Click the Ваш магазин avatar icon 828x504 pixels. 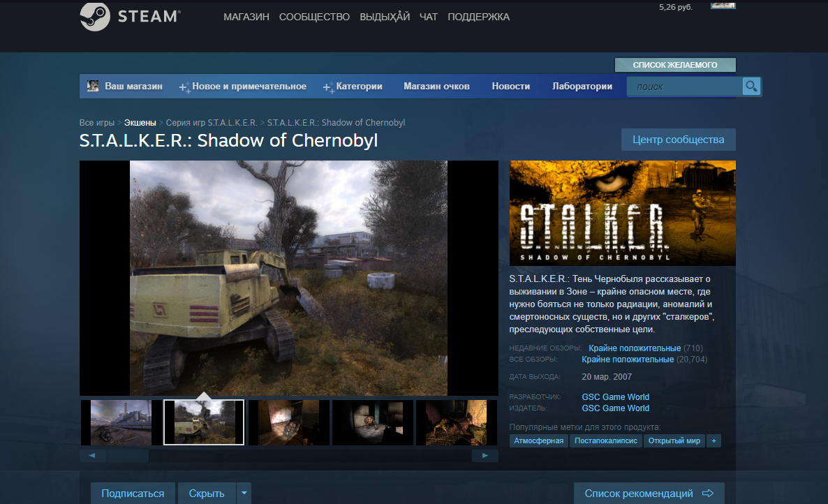click(x=93, y=86)
